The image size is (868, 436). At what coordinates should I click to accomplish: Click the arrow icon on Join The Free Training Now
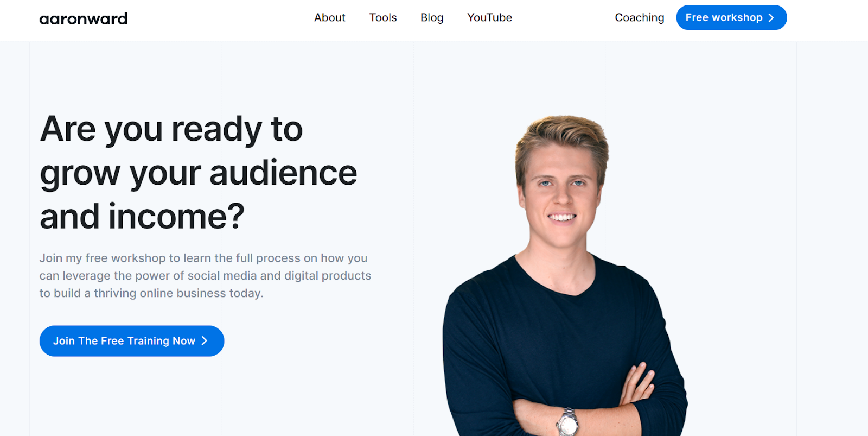point(205,341)
